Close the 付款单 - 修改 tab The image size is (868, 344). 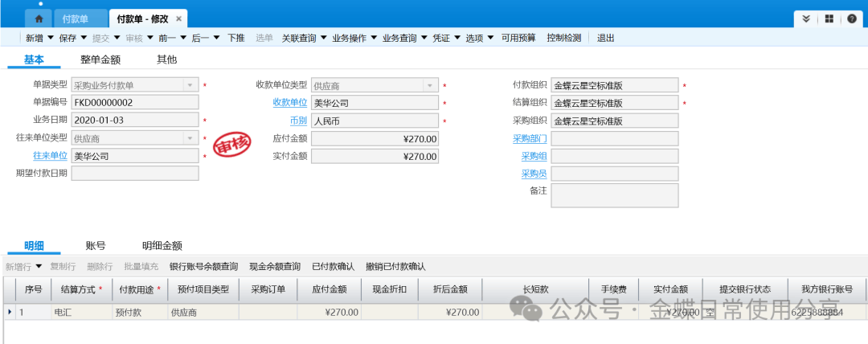178,18
